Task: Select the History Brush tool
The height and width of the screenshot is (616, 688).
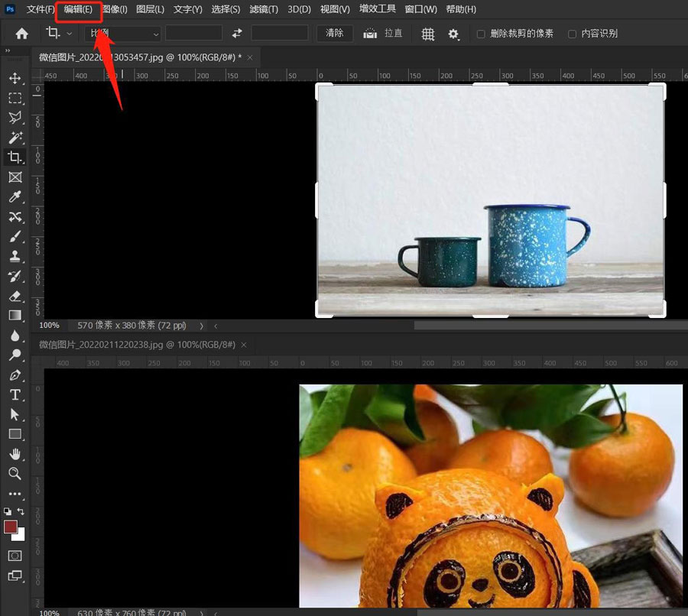Action: [15, 276]
